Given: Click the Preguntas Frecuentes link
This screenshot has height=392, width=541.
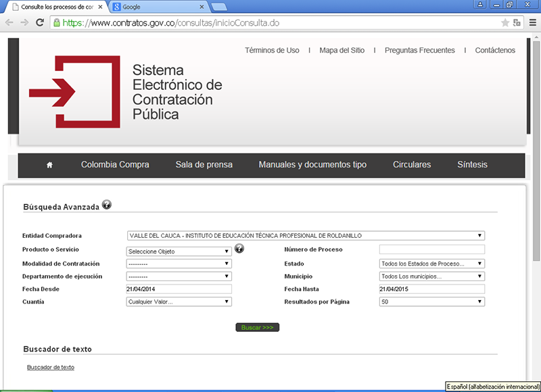Looking at the screenshot, I should [419, 51].
